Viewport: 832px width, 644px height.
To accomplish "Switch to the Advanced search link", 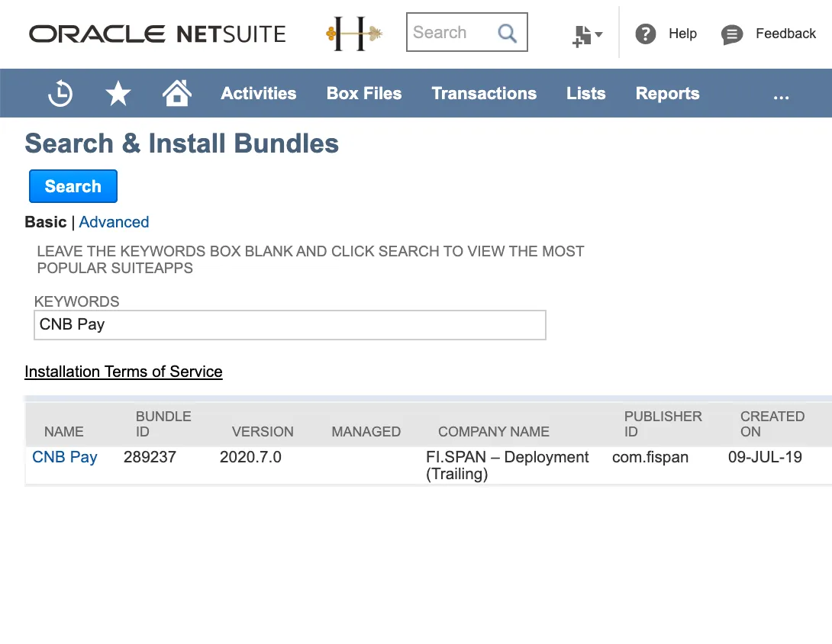I will pyautogui.click(x=114, y=222).
